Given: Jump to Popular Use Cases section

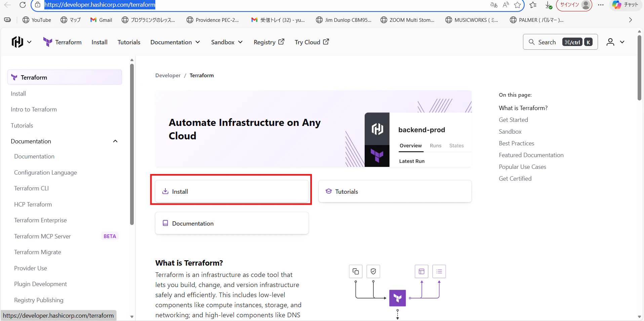Looking at the screenshot, I should point(522,167).
